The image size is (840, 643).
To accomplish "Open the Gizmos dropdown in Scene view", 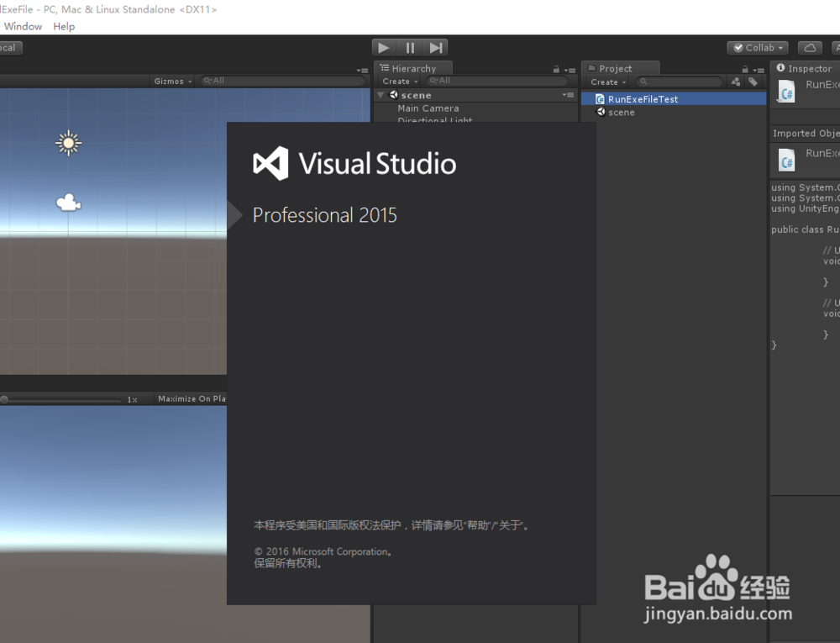I will (x=172, y=81).
